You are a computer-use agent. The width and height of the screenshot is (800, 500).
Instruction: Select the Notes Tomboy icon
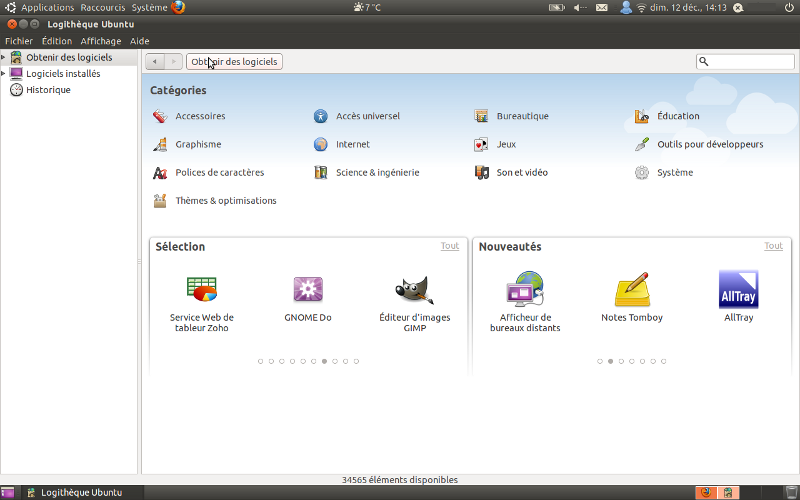632,289
